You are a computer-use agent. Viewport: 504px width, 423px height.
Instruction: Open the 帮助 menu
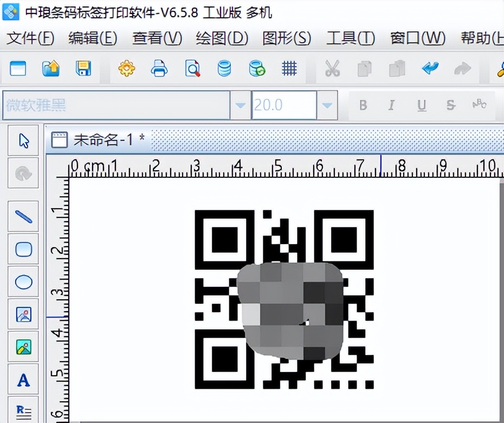click(x=482, y=39)
